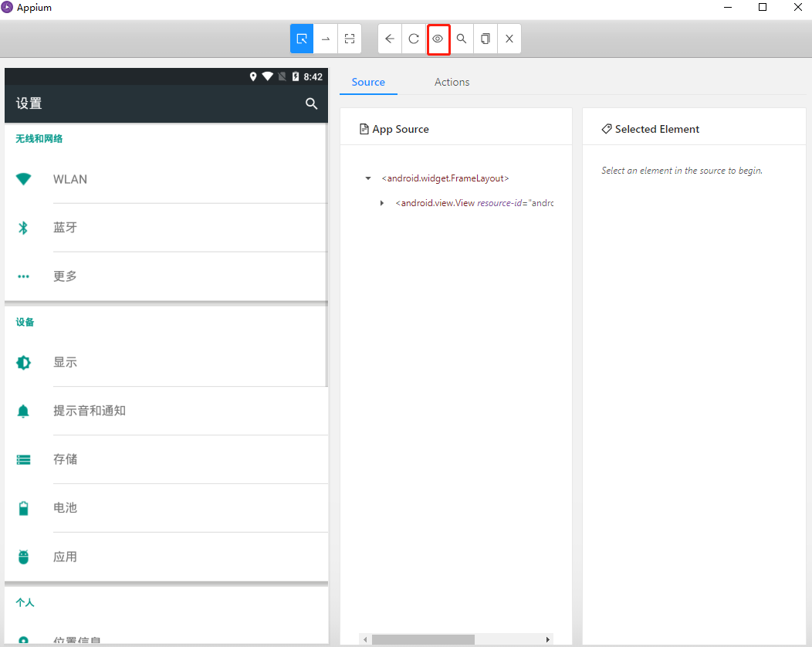Tap the battery icon beside 电池
Screen dimensions: 812x647
[23, 508]
